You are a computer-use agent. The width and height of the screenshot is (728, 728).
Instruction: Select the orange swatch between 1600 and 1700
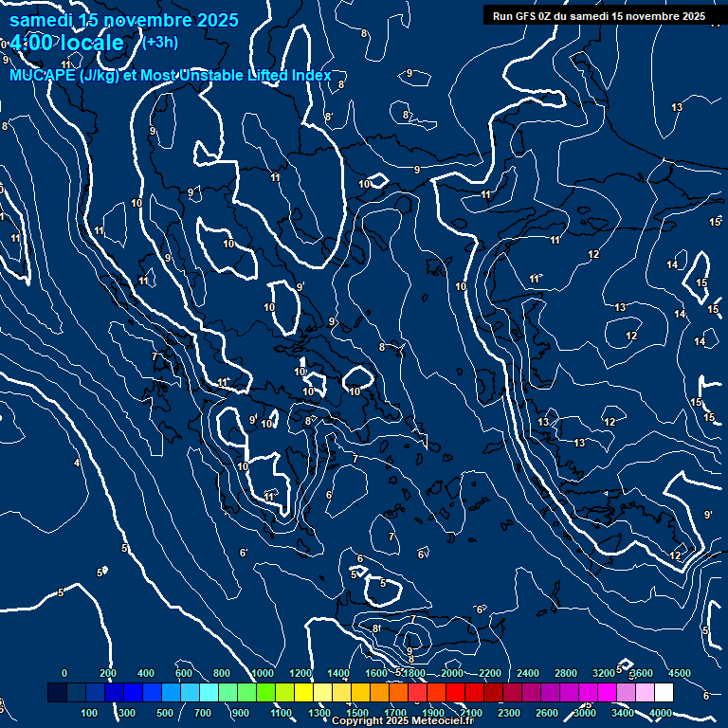click(x=379, y=692)
